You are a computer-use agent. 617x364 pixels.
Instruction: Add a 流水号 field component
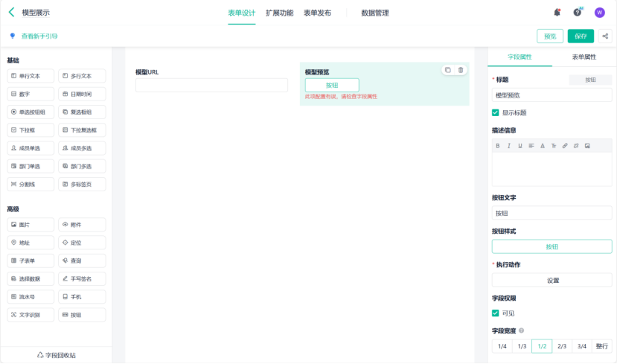[x=31, y=297]
